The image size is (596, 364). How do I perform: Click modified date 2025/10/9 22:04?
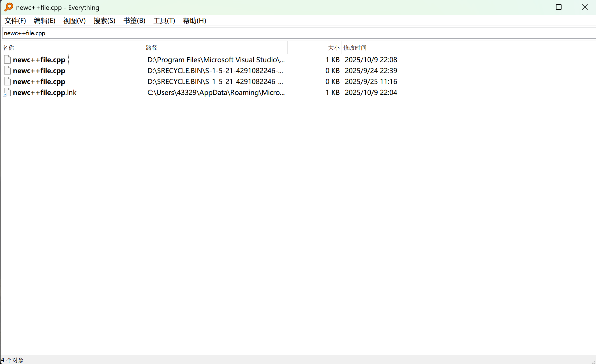(x=371, y=92)
